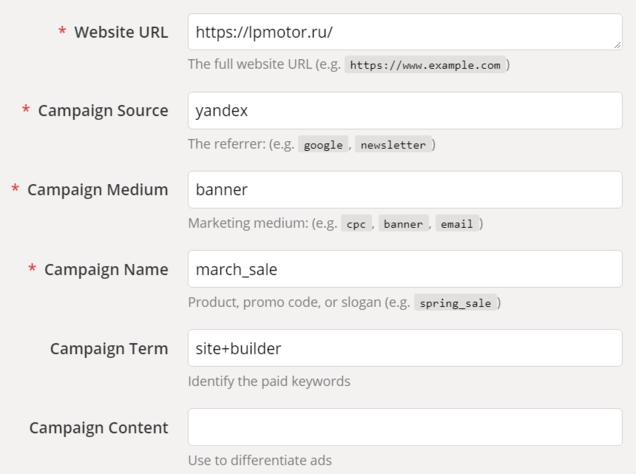The width and height of the screenshot is (636, 474).
Task: Click the google example tag
Action: pos(323,145)
